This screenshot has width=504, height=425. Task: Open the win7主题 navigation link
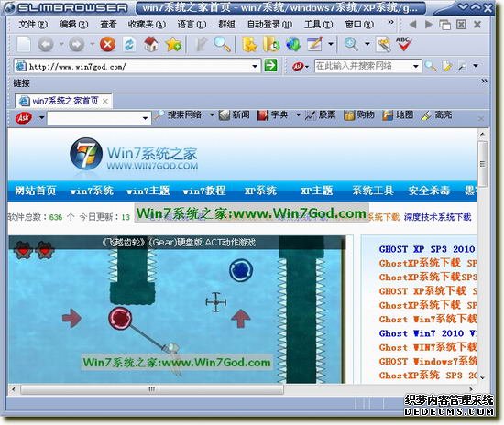pyautogui.click(x=148, y=191)
